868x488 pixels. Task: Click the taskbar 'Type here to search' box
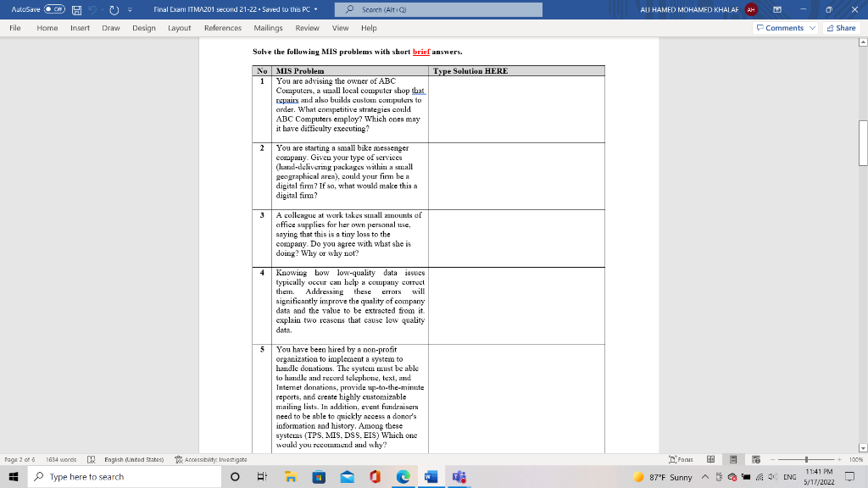coord(125,476)
